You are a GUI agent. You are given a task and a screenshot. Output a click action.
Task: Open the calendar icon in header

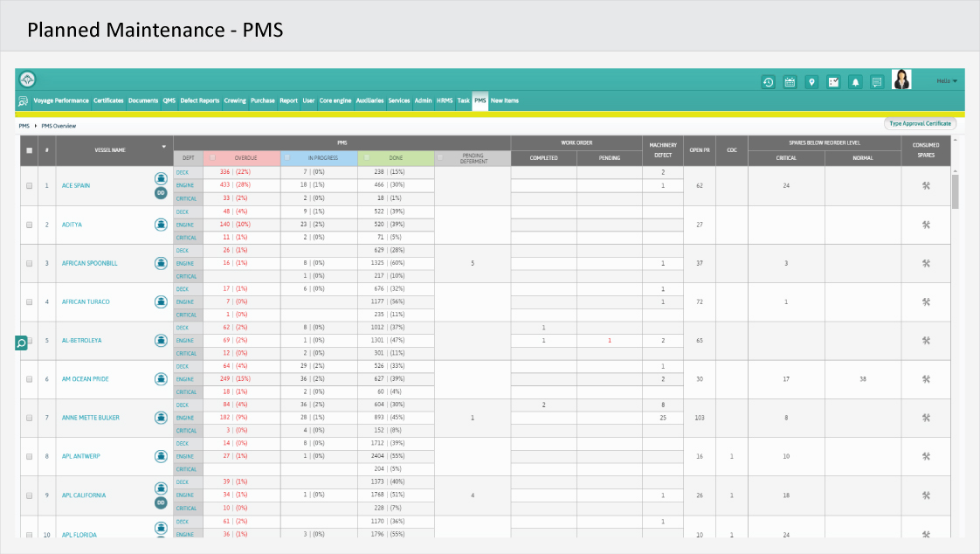coord(790,82)
